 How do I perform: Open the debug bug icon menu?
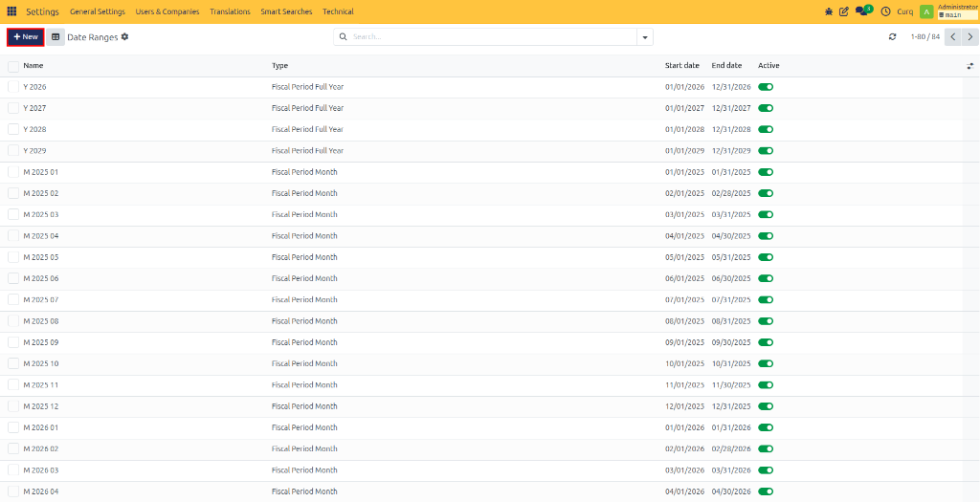829,11
